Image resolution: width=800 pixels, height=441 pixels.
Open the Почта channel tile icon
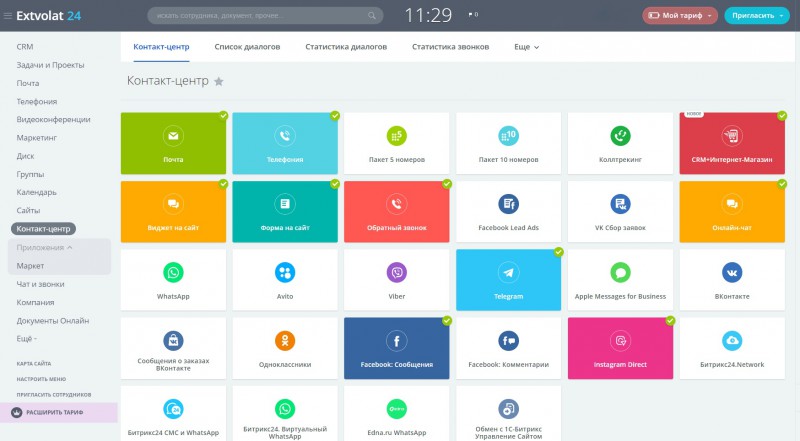[x=173, y=136]
